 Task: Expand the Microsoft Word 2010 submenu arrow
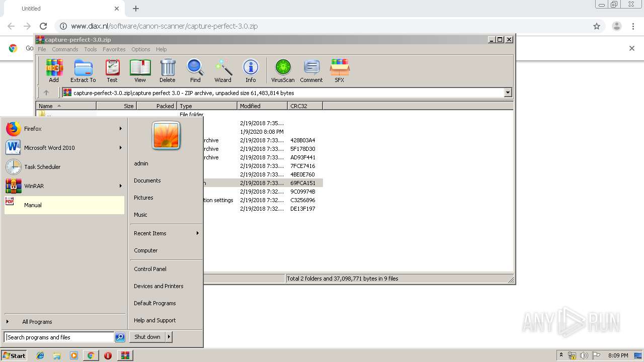pos(121,148)
